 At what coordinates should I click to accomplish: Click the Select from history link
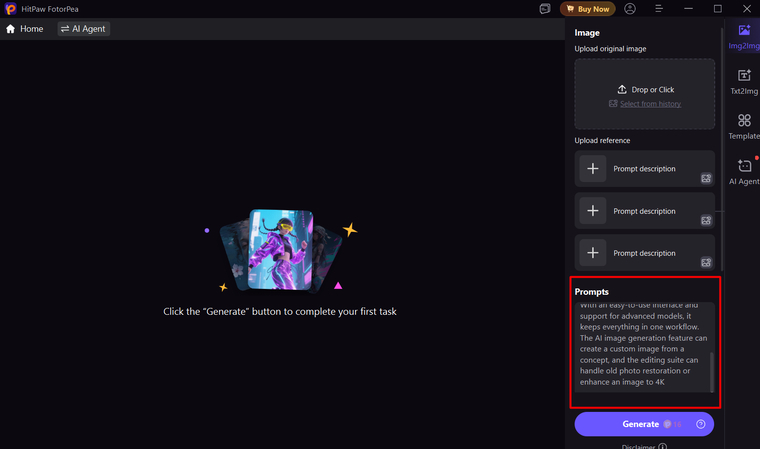650,104
